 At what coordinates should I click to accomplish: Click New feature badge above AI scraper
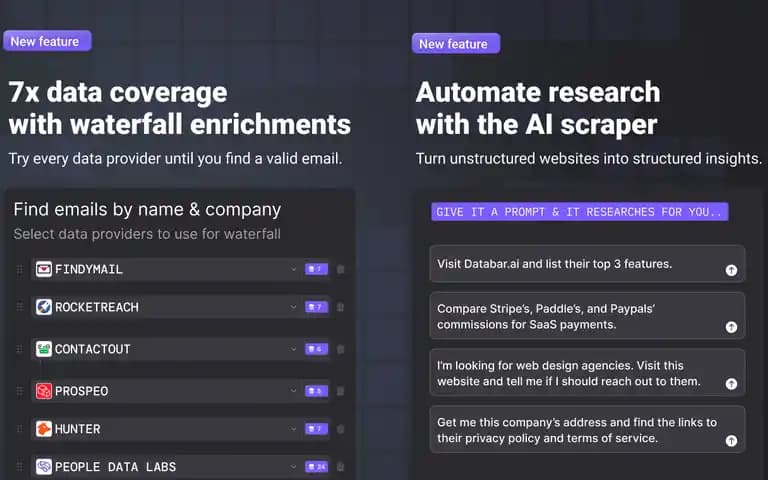pyautogui.click(x=456, y=44)
